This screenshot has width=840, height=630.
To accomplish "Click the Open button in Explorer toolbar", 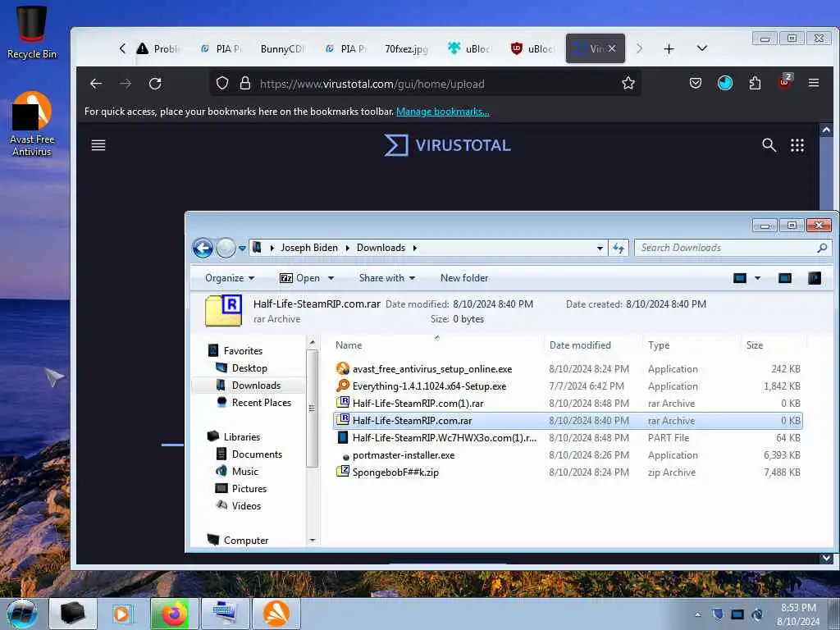I will coord(300,278).
